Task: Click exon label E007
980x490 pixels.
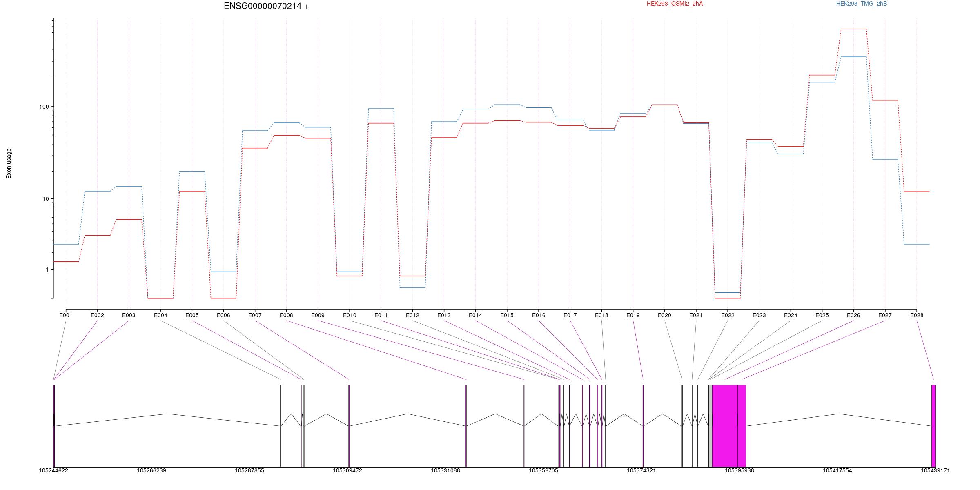Action: 255,315
